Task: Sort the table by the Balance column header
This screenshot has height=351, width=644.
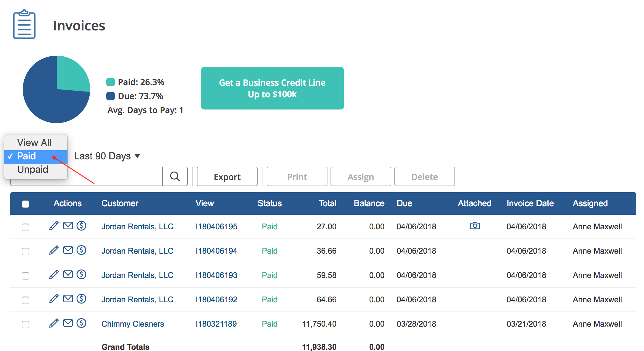Action: 369,203
